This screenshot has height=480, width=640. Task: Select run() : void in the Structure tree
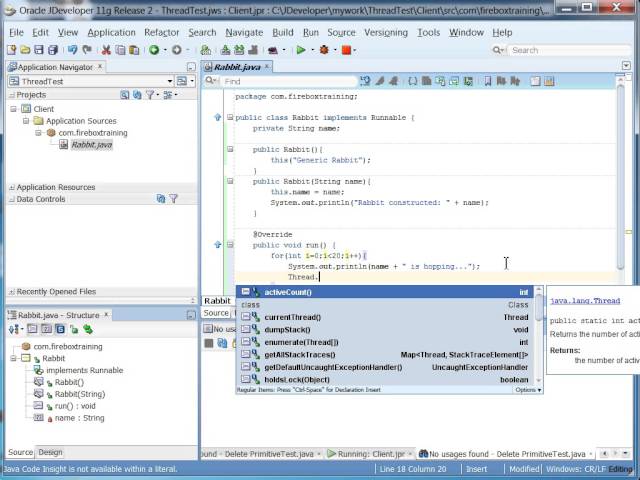click(75, 406)
